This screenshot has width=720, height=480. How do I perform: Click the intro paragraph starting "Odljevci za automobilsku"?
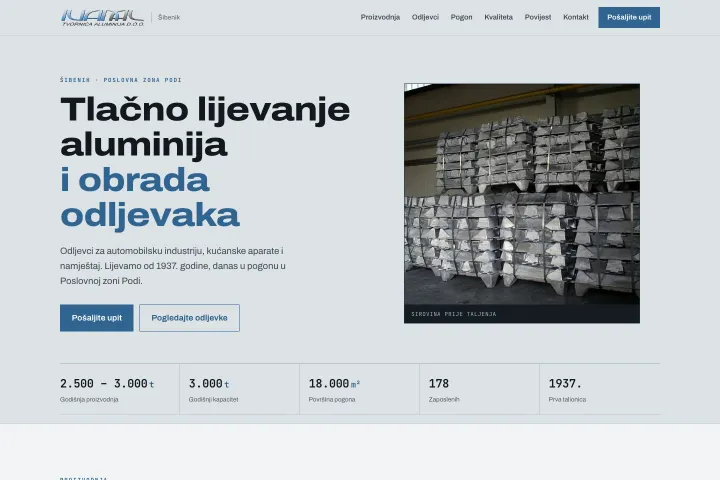coord(173,266)
